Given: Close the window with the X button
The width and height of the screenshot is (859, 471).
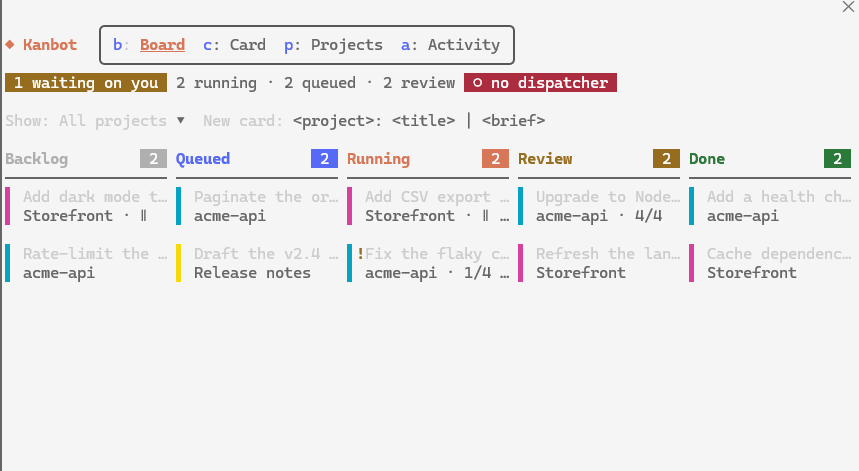Looking at the screenshot, I should pyautogui.click(x=847, y=7).
